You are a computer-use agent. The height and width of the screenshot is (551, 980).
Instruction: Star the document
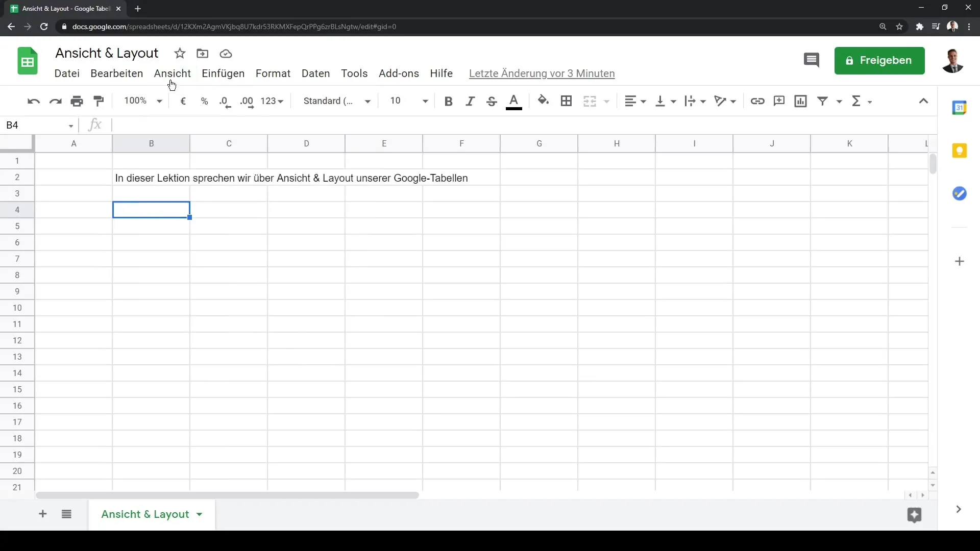180,54
